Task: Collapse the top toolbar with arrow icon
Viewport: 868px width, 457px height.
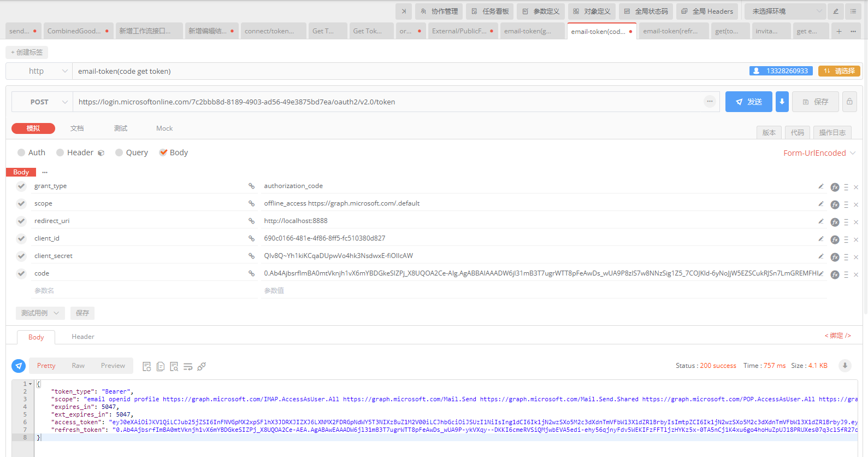Action: point(404,11)
